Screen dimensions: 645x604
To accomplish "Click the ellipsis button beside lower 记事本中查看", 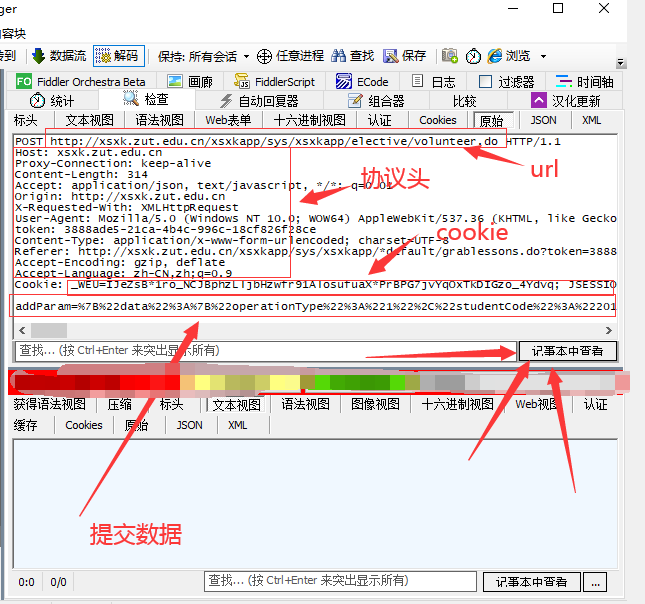I will tap(595, 582).
